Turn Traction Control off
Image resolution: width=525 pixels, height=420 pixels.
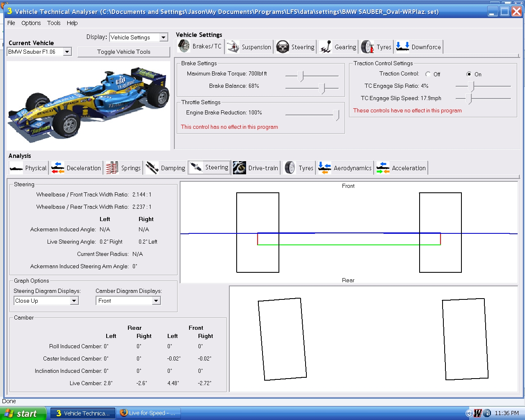[x=428, y=74]
